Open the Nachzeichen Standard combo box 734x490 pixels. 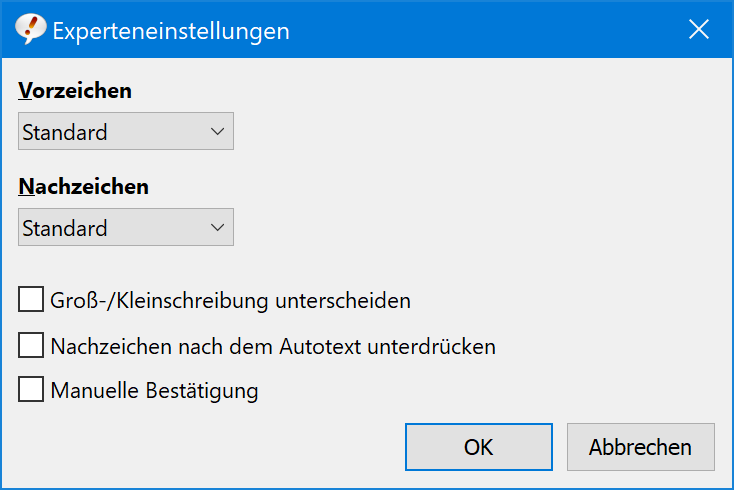126,227
